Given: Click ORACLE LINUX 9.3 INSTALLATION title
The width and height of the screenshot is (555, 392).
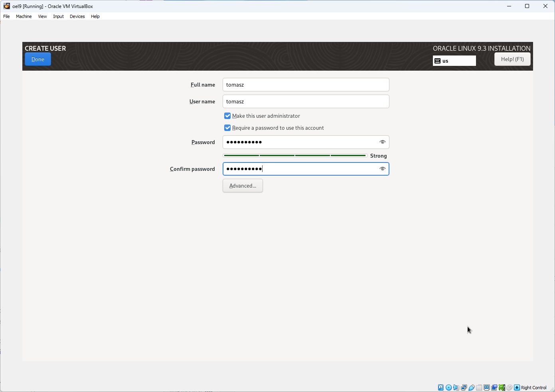Looking at the screenshot, I should (482, 48).
